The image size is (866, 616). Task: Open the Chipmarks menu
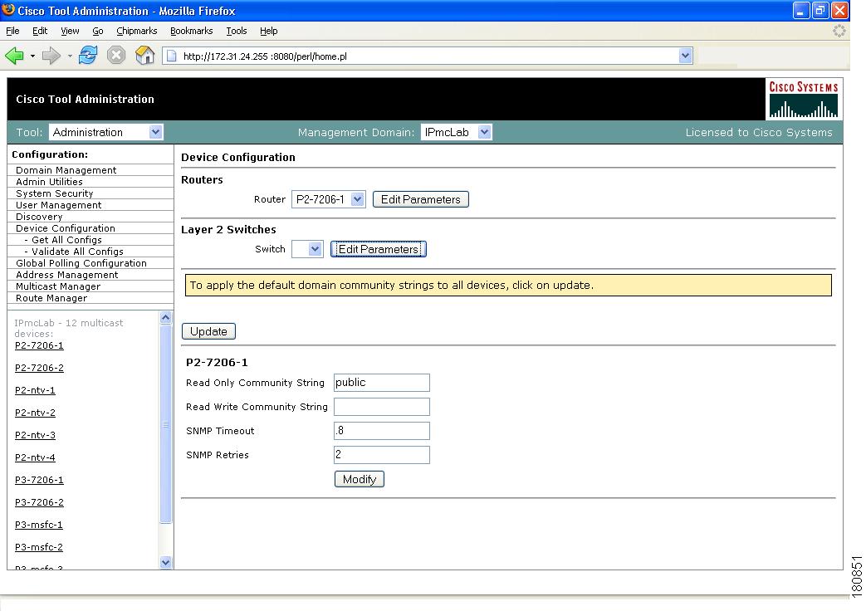coord(136,31)
